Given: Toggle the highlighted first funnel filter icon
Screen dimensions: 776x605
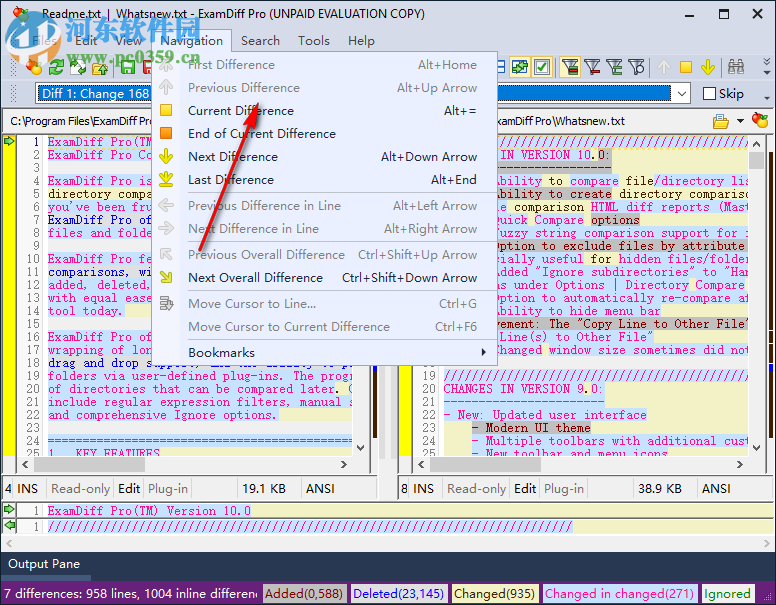Looking at the screenshot, I should tap(570, 67).
